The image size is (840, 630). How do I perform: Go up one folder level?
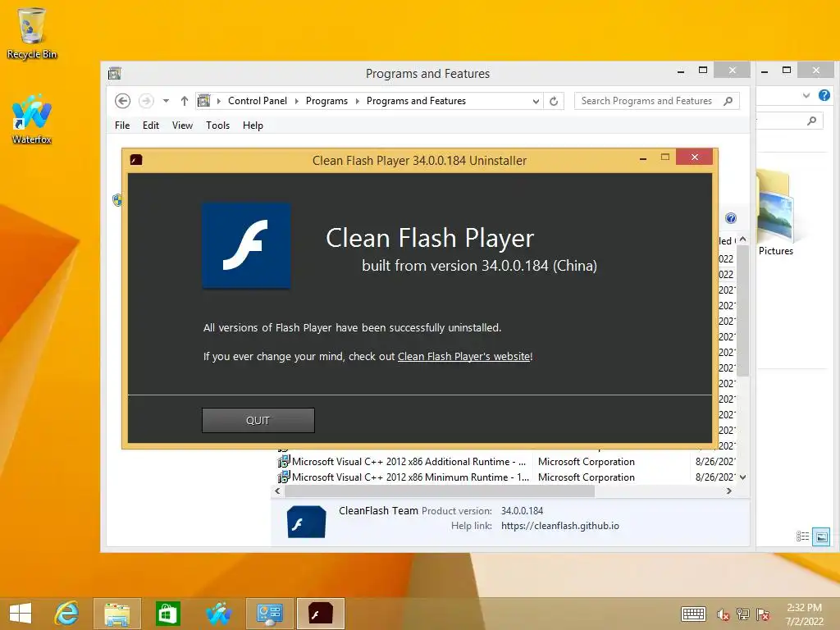point(185,101)
